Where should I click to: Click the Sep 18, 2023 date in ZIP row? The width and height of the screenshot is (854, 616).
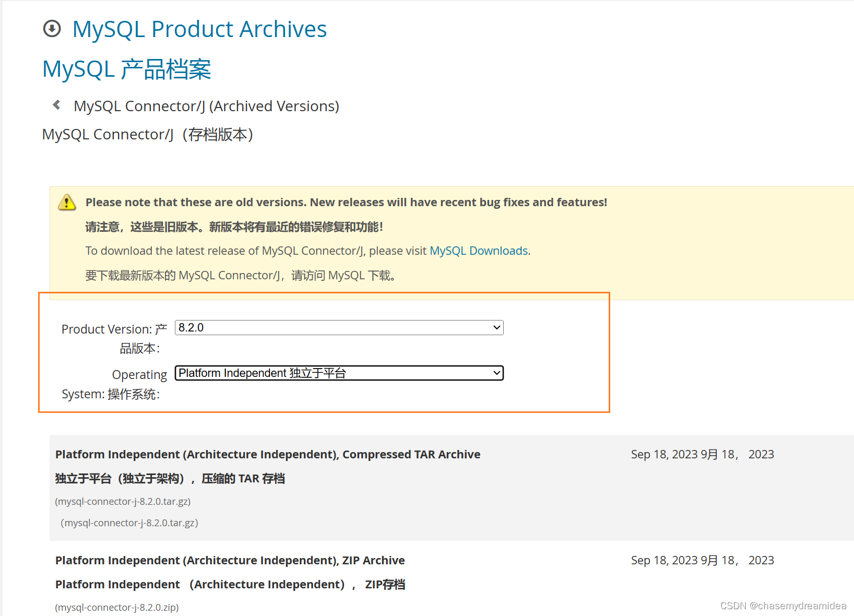coord(702,560)
